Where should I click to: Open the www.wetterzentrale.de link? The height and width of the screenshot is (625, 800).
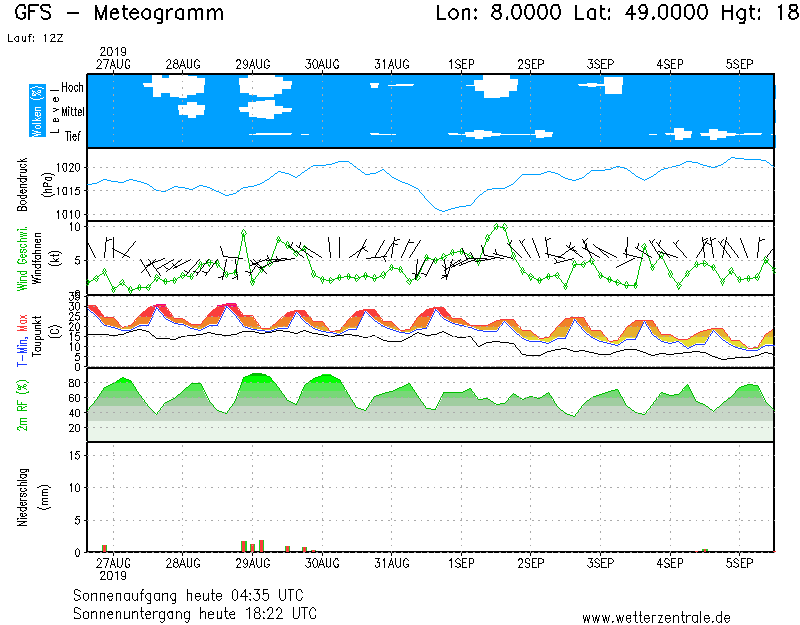656,617
